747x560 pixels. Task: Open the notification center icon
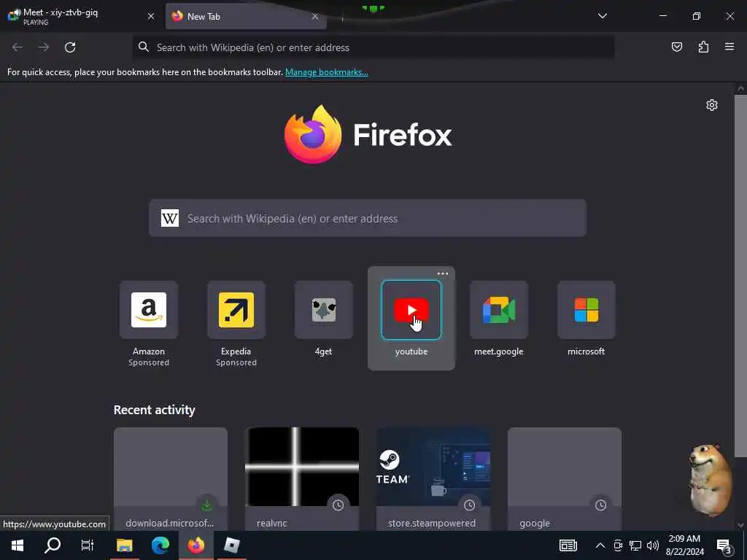point(724,545)
